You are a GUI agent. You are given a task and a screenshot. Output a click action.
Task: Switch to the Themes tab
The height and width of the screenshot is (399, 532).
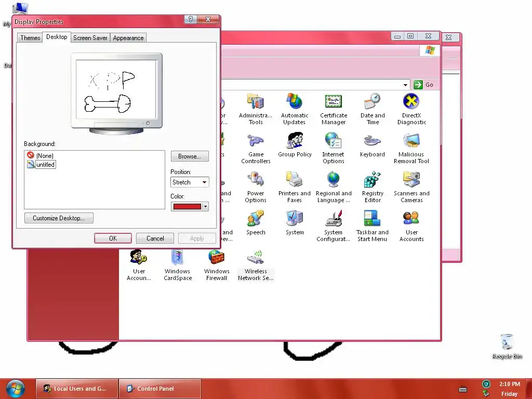tap(30, 37)
